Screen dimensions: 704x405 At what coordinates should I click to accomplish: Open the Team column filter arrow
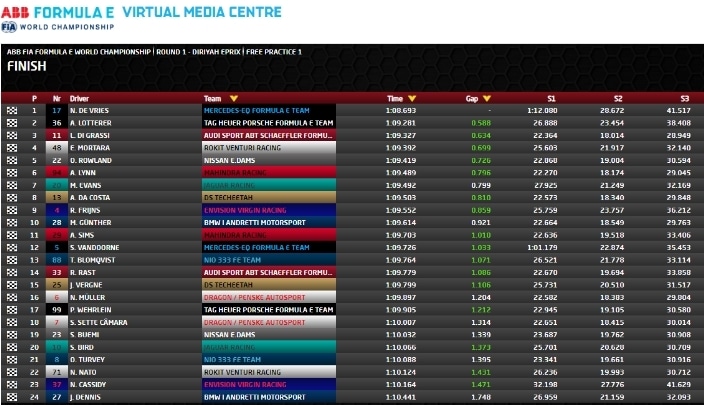[233, 98]
